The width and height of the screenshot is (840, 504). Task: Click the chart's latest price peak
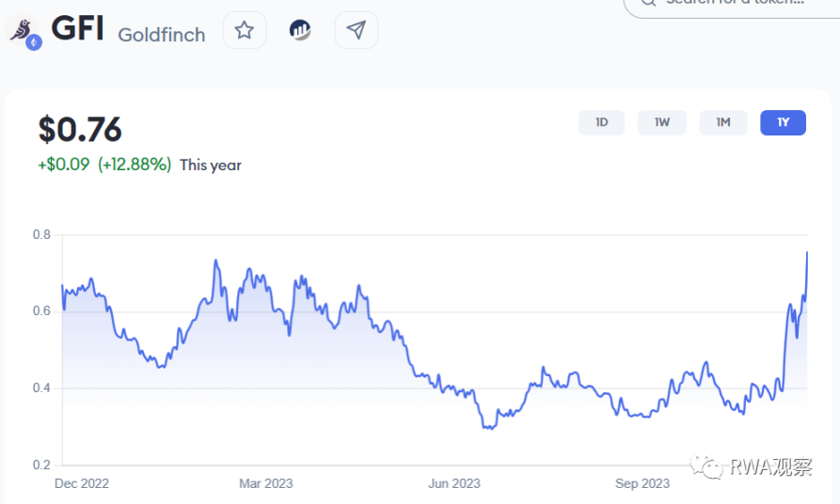tap(807, 252)
